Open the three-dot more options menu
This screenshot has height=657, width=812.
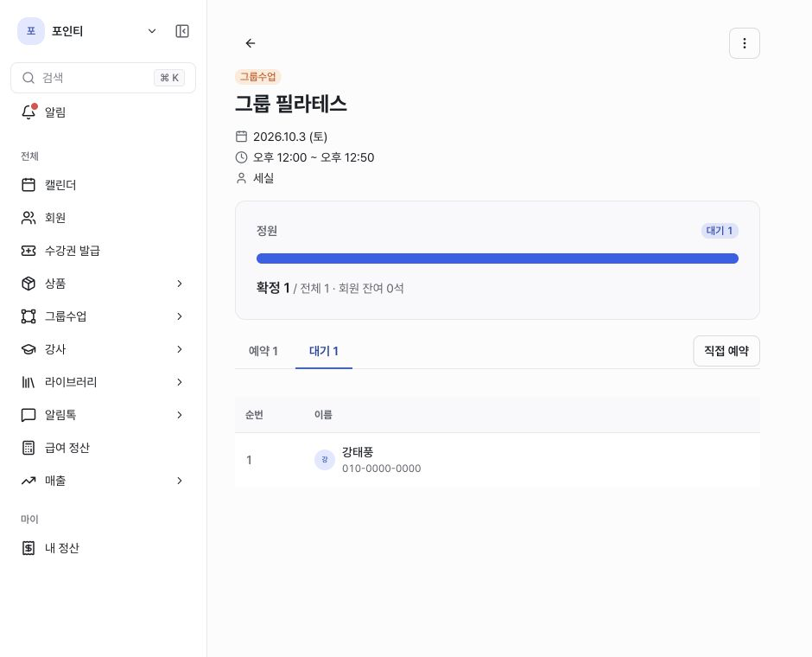click(744, 43)
